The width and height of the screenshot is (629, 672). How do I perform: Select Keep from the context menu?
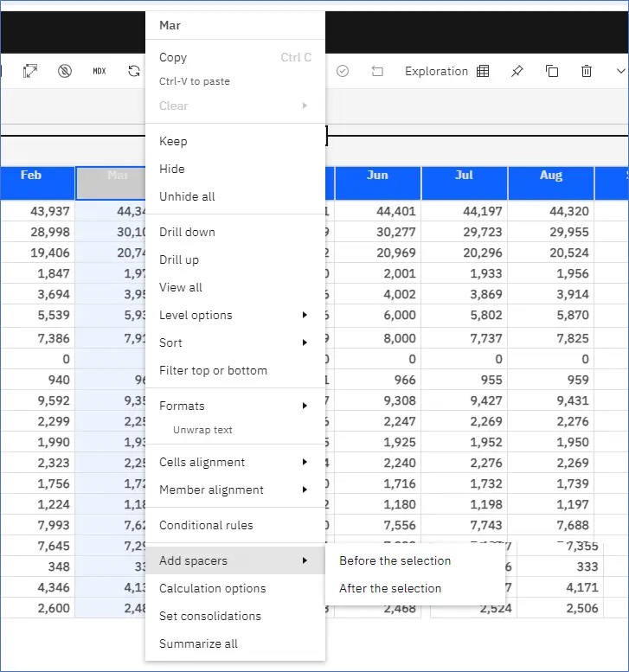(x=235, y=141)
